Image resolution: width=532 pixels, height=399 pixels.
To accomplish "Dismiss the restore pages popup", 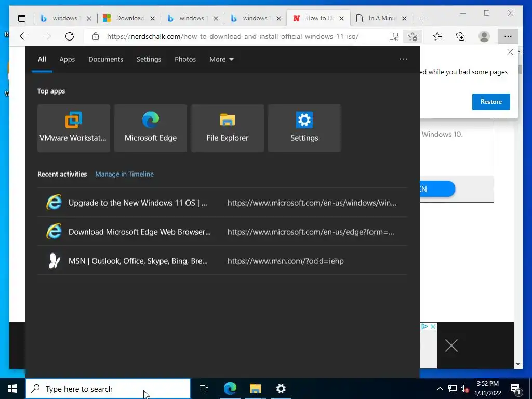I will click(510, 52).
